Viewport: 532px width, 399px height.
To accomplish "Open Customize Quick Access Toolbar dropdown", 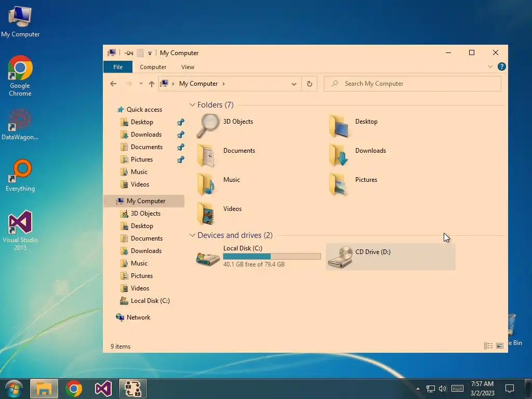I will [150, 54].
